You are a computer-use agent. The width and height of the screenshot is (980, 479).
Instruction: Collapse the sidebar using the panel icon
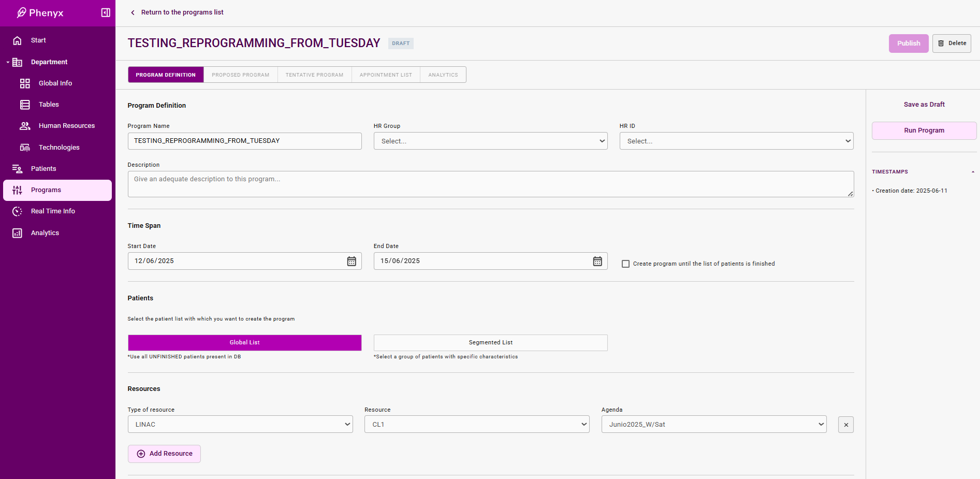tap(106, 12)
